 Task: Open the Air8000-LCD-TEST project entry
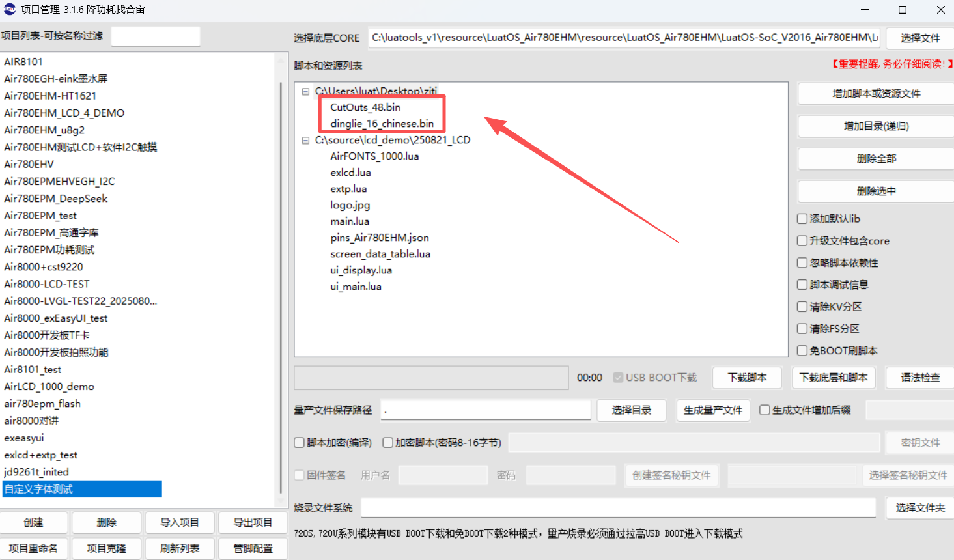(47, 284)
